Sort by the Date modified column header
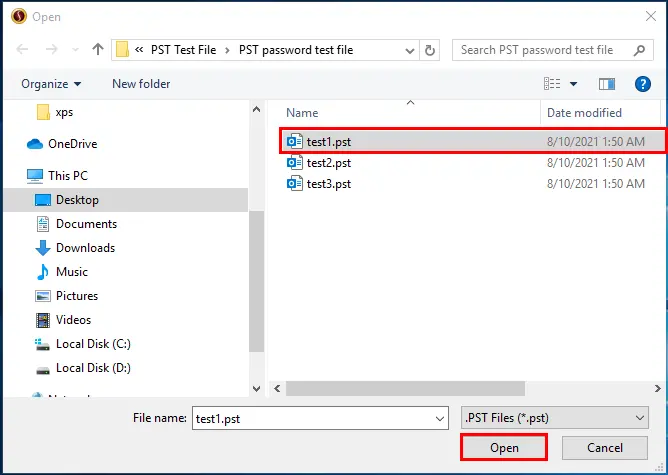668x475 pixels. pos(585,113)
